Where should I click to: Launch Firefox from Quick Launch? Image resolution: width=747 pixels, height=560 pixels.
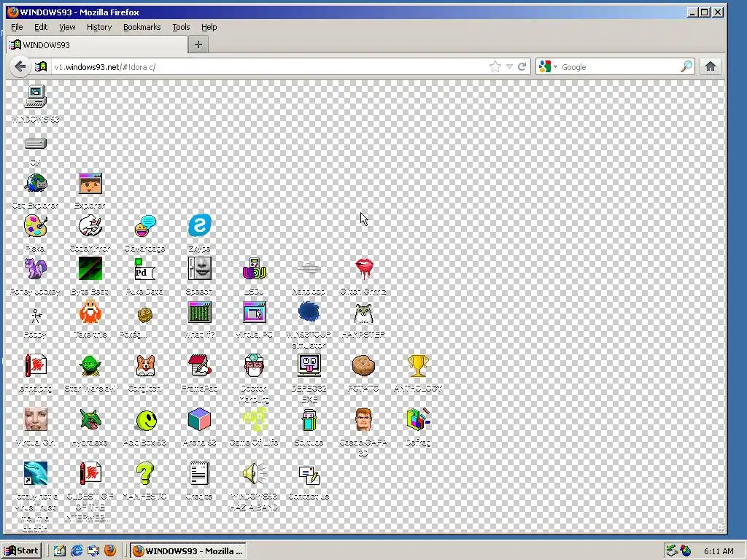(110, 551)
